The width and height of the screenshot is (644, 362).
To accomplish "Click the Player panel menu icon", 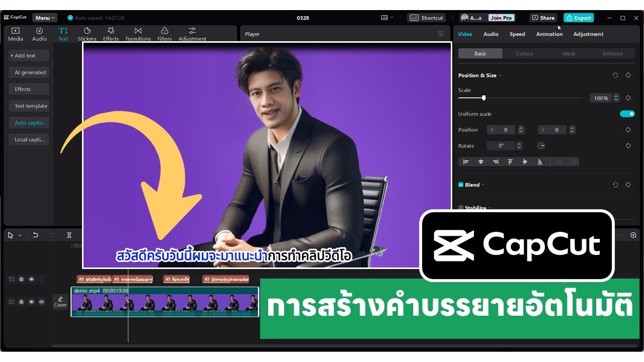I will pyautogui.click(x=441, y=34).
